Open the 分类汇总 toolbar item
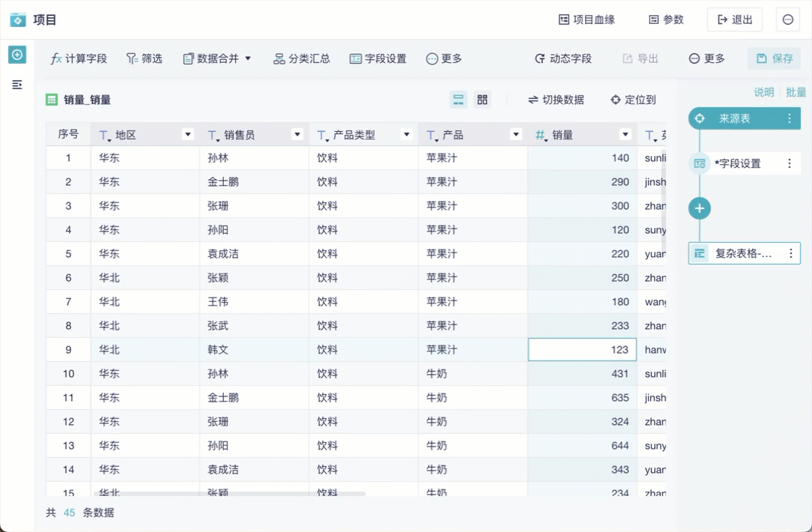 pos(301,58)
